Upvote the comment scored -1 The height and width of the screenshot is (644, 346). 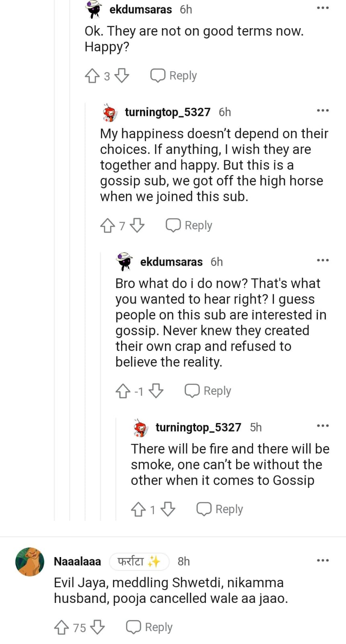coord(123,391)
